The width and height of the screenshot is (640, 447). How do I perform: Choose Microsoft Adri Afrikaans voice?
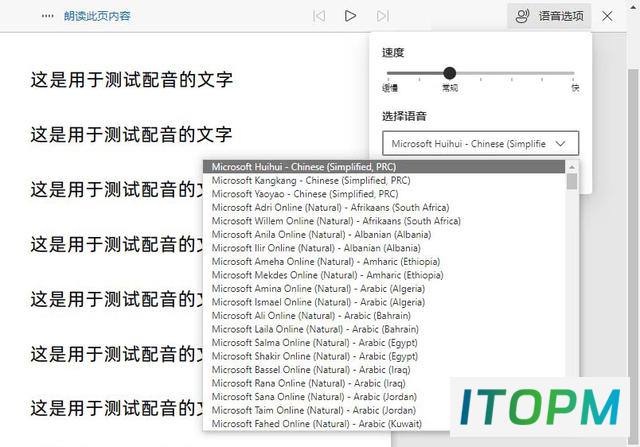point(384,207)
